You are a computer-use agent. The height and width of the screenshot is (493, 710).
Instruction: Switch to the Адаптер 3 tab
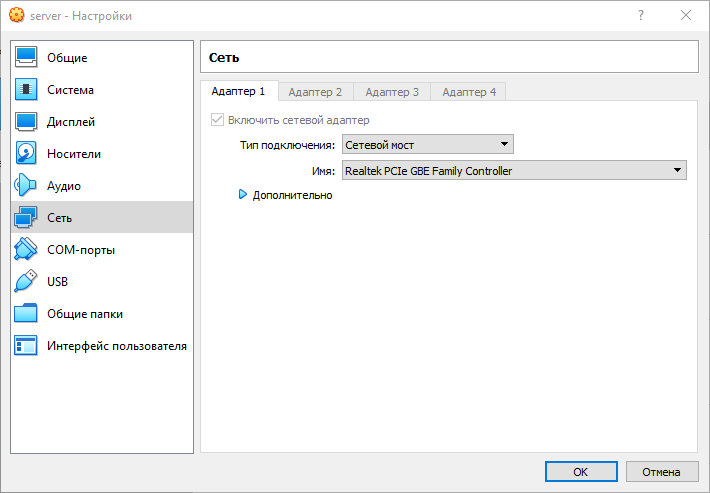[392, 92]
